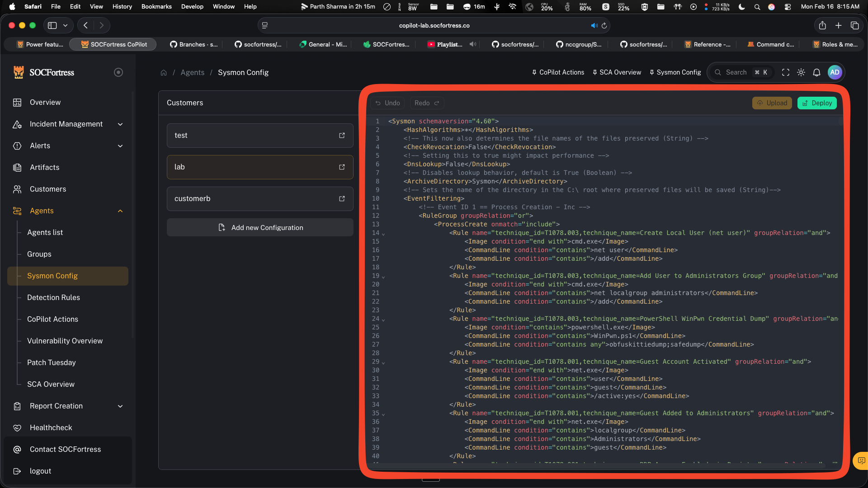868x488 pixels.
Task: Open the Develop menu
Action: (x=192, y=7)
